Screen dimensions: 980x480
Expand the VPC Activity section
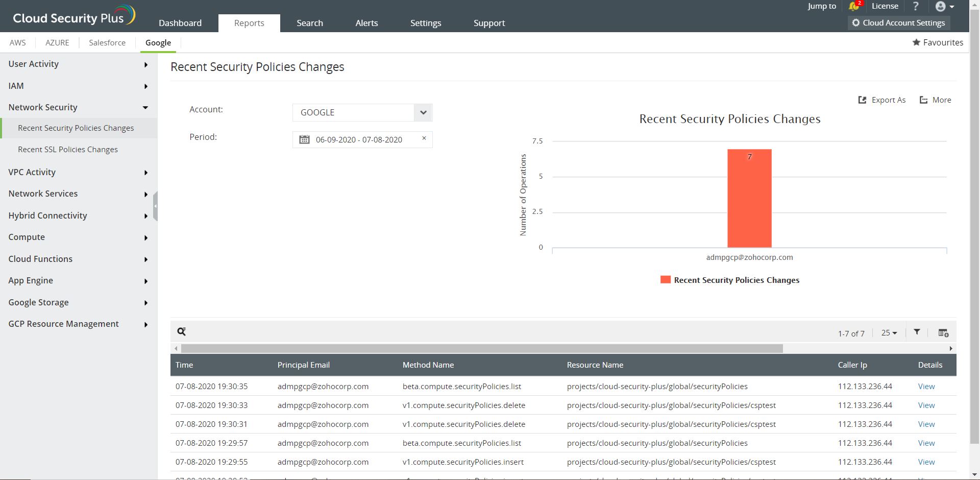[x=79, y=172]
